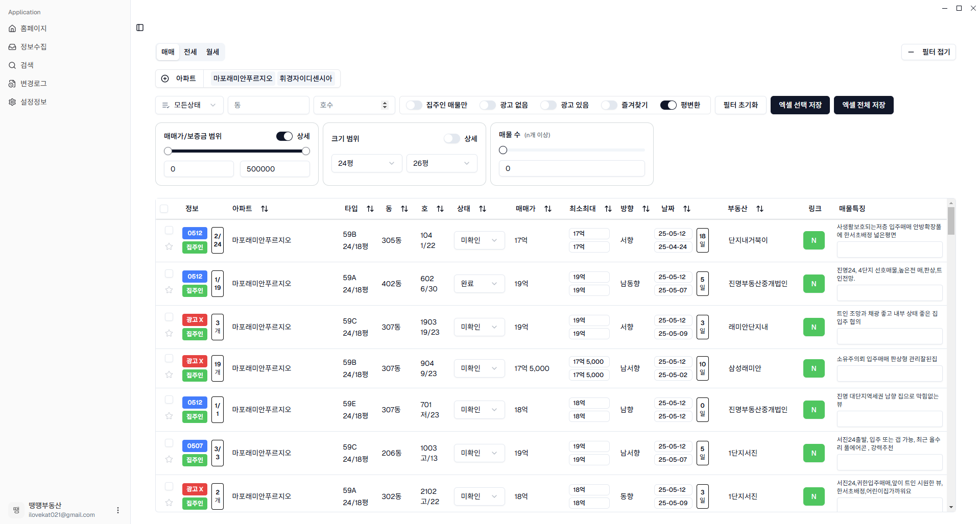Toggle the 광고 없음 switch
This screenshot has height=524, width=980.
coord(488,105)
